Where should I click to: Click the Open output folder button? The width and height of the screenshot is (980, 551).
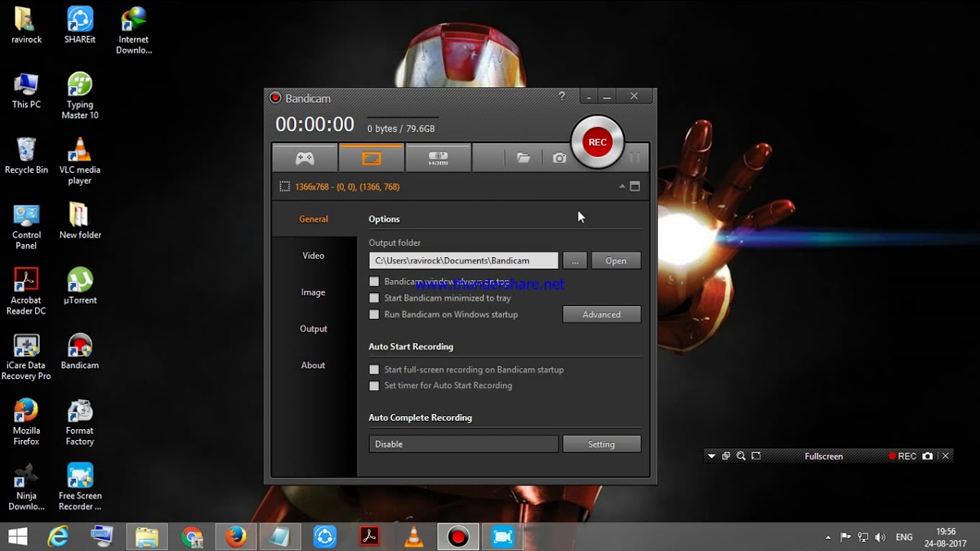pos(616,261)
